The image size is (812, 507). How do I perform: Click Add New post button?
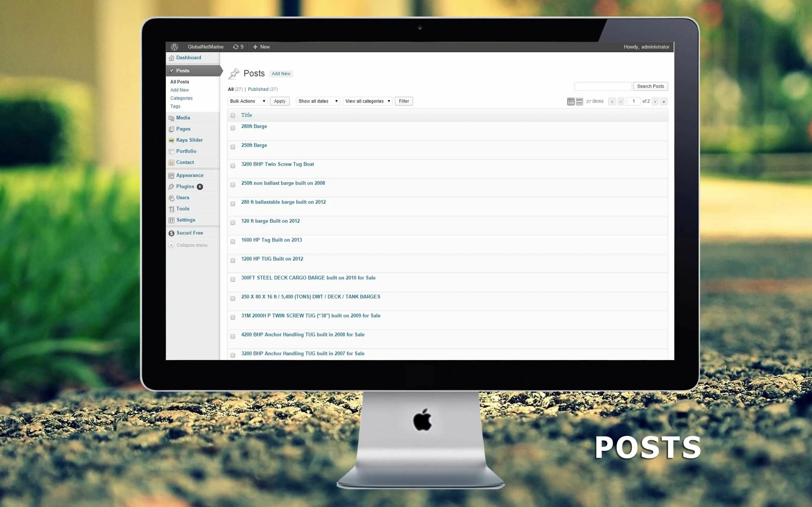pyautogui.click(x=281, y=73)
